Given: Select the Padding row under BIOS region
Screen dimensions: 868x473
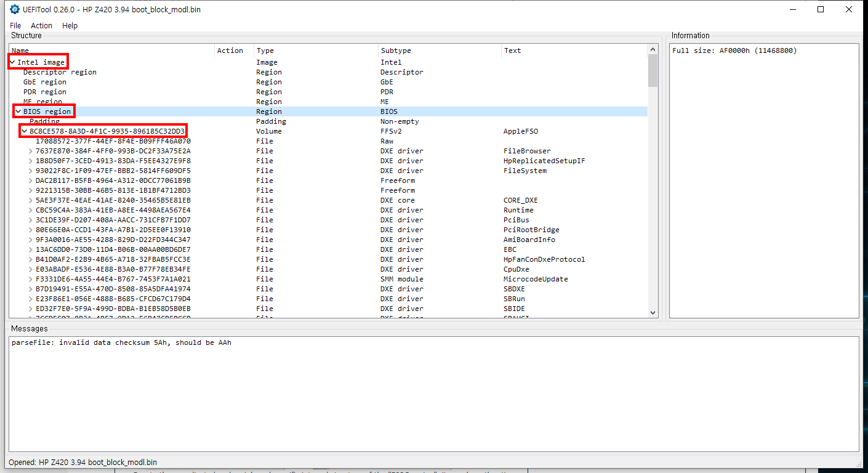Looking at the screenshot, I should 328,121.
